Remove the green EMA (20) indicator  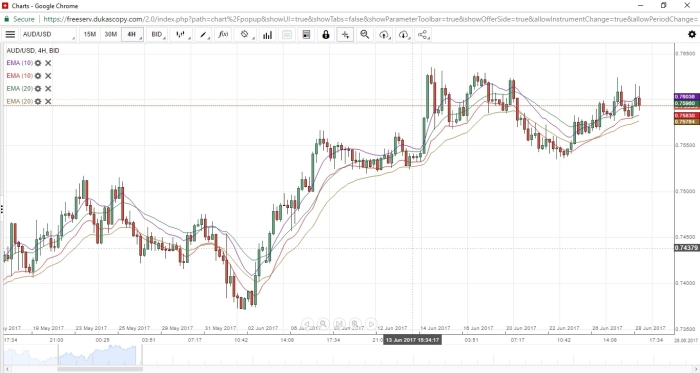coord(48,89)
